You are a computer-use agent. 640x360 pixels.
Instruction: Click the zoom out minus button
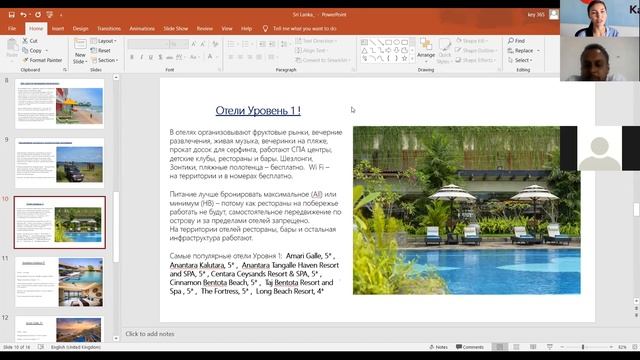562,347
